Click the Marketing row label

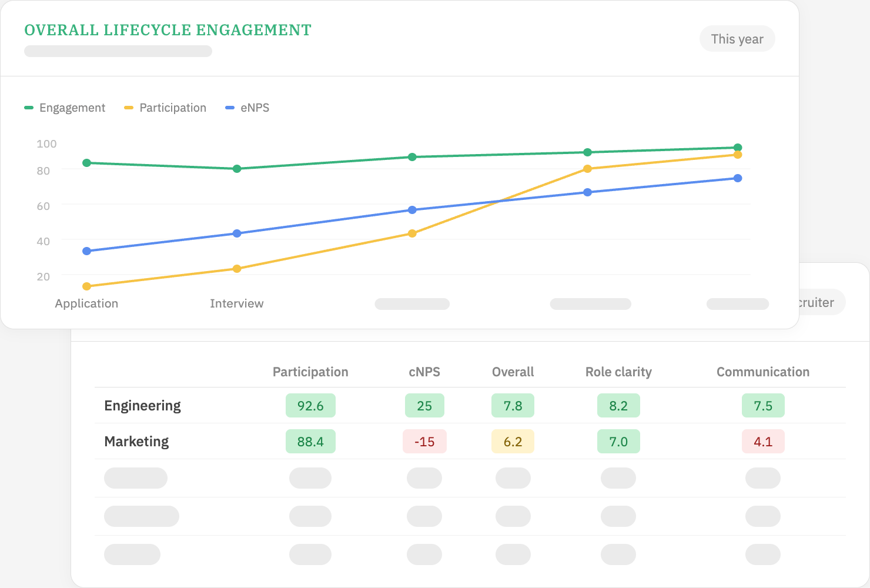pyautogui.click(x=136, y=441)
